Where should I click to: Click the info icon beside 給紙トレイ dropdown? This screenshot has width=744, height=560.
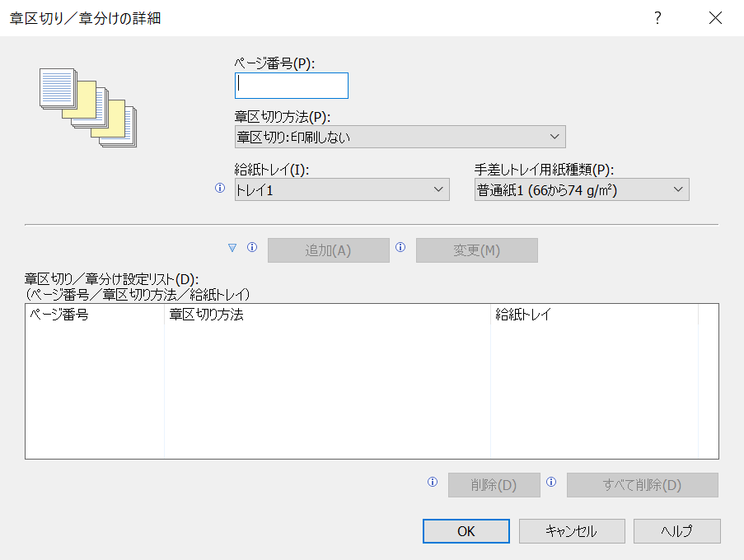[220, 189]
